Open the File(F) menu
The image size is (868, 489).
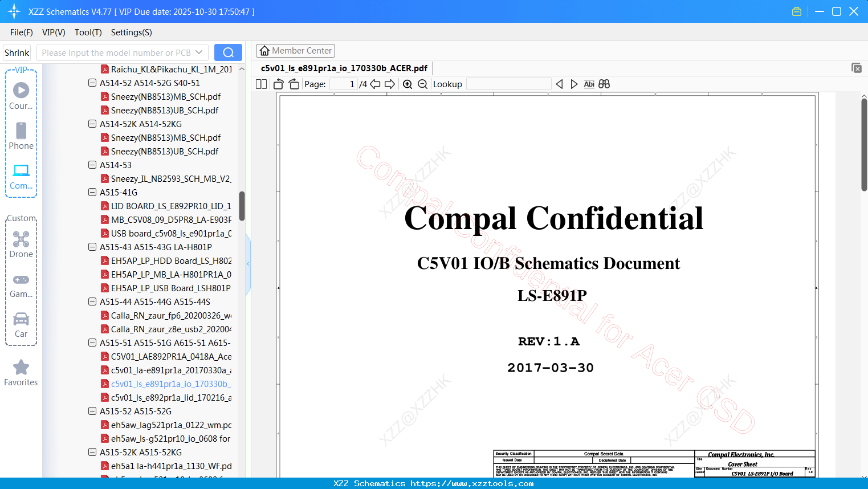22,32
